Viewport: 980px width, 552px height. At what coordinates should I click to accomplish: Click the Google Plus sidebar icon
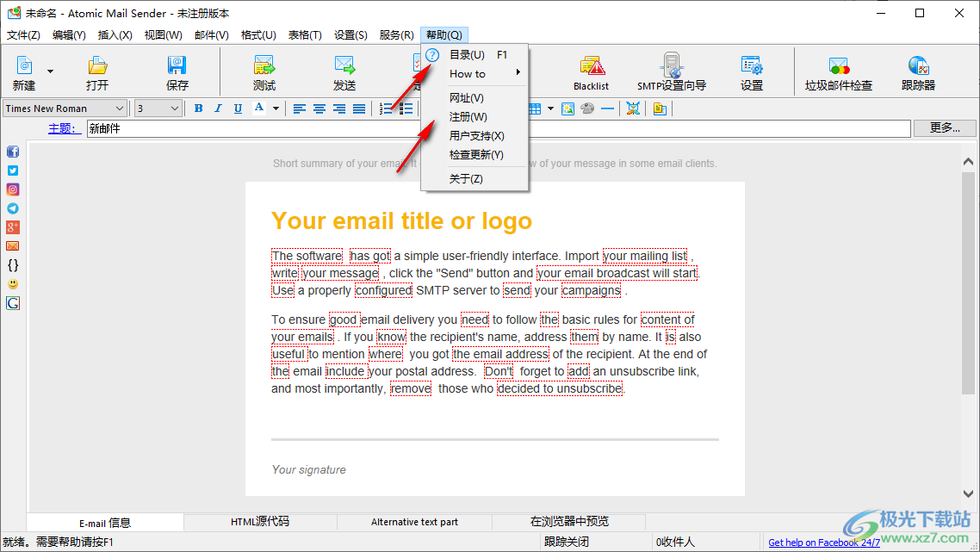tap(13, 227)
